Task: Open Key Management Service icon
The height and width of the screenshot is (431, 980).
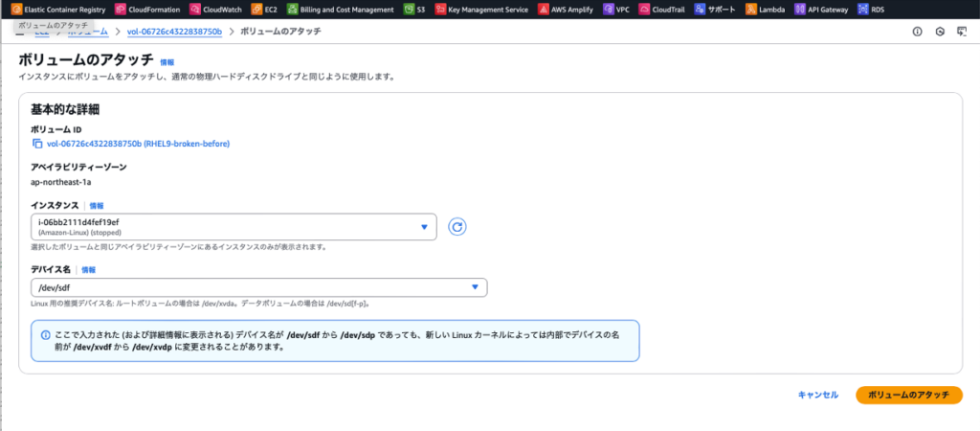Action: click(x=440, y=10)
